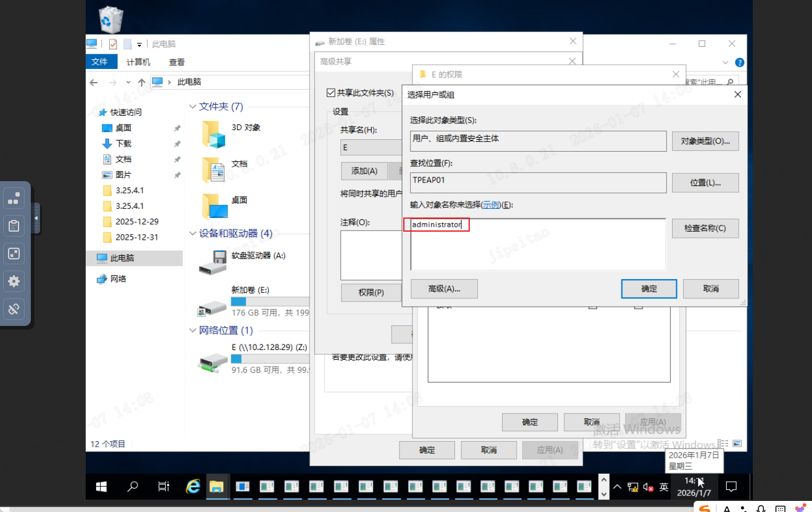The width and height of the screenshot is (812, 512).
Task: Click 取消 in the 选择用户或组 dialog
Action: pos(711,288)
